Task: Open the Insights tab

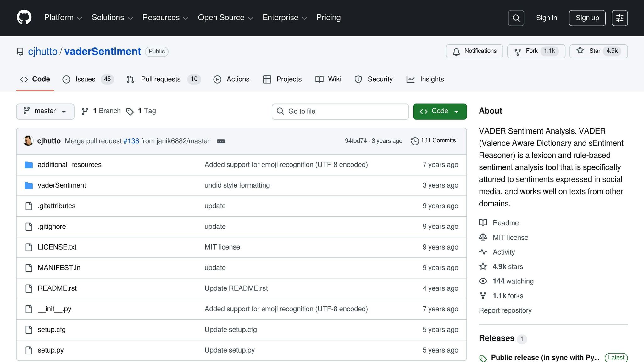Action: coord(432,80)
